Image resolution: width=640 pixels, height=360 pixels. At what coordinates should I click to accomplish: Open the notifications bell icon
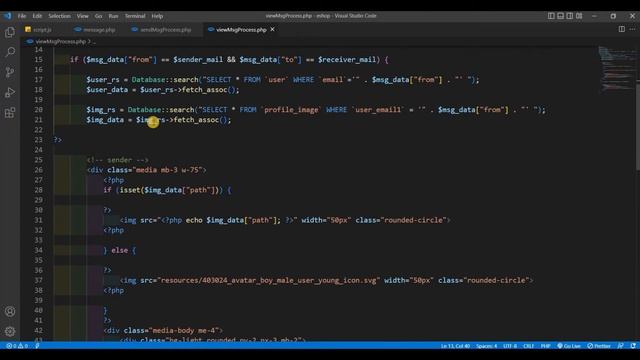(633, 346)
